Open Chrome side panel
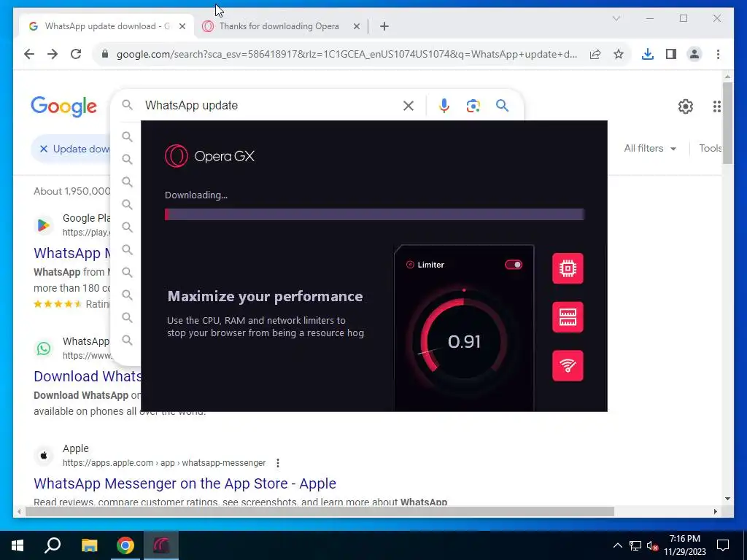The image size is (747, 560). tap(671, 54)
